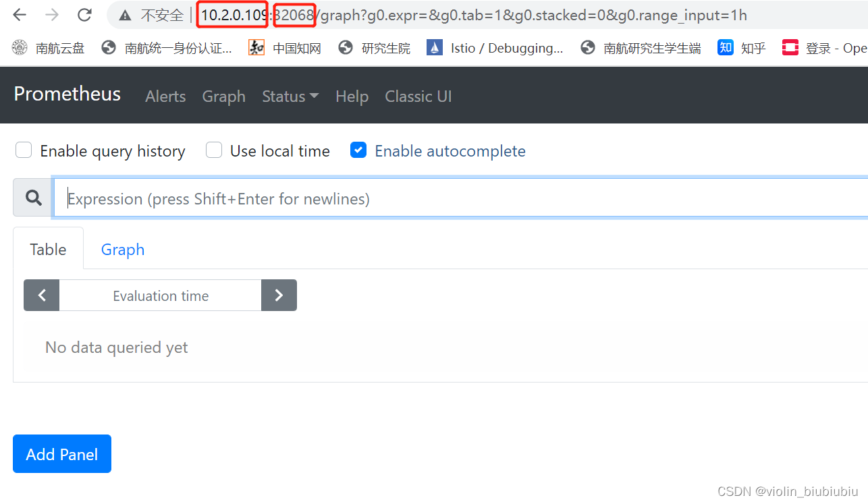This screenshot has width=868, height=504.
Task: Focus the Expression input field
Action: coord(460,198)
